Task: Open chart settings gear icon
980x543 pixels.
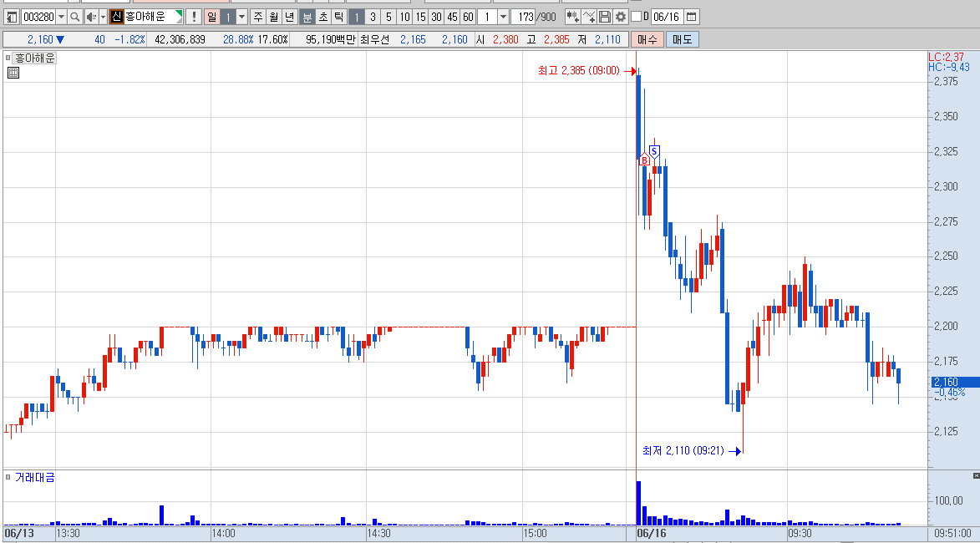Action: click(621, 17)
